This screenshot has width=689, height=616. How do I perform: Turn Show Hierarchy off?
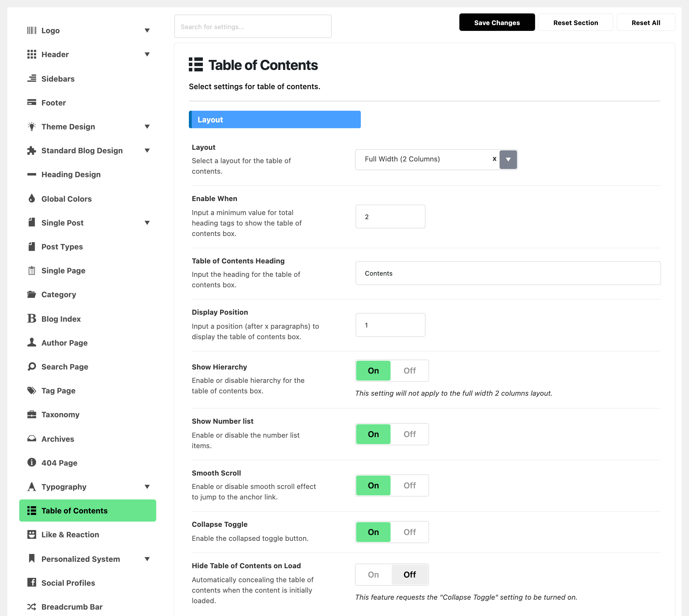pos(409,371)
